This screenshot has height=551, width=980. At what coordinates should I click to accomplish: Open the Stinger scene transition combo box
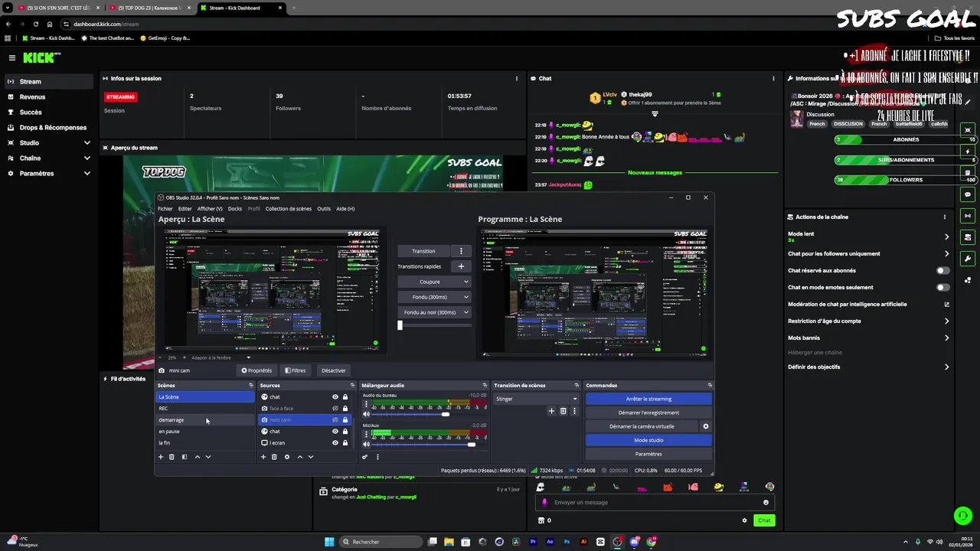click(536, 399)
